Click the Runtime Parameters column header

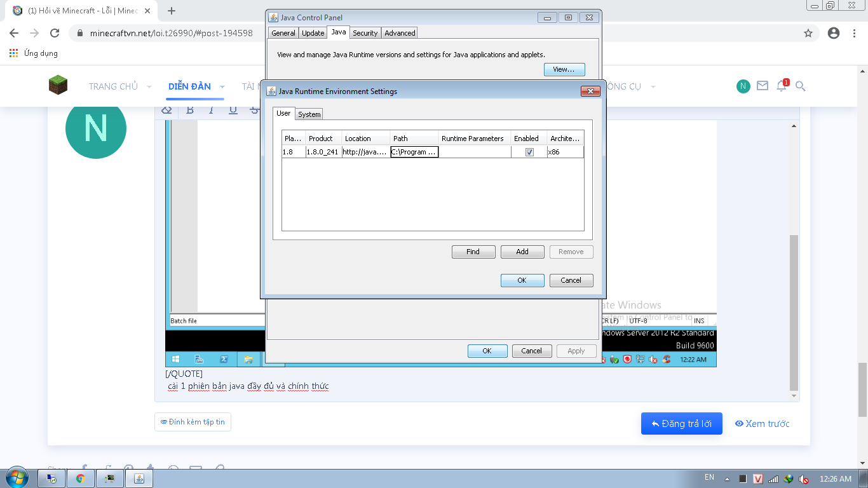[x=475, y=139]
